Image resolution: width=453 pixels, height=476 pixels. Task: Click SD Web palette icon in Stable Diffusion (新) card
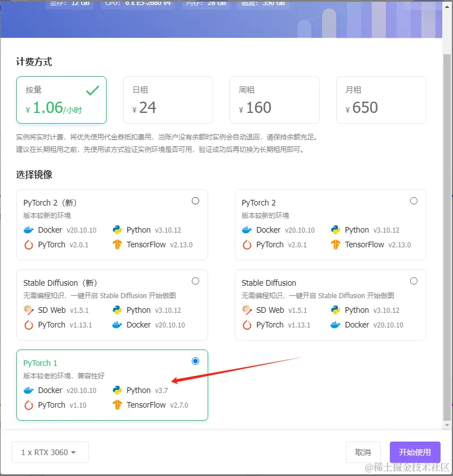pyautogui.click(x=29, y=310)
